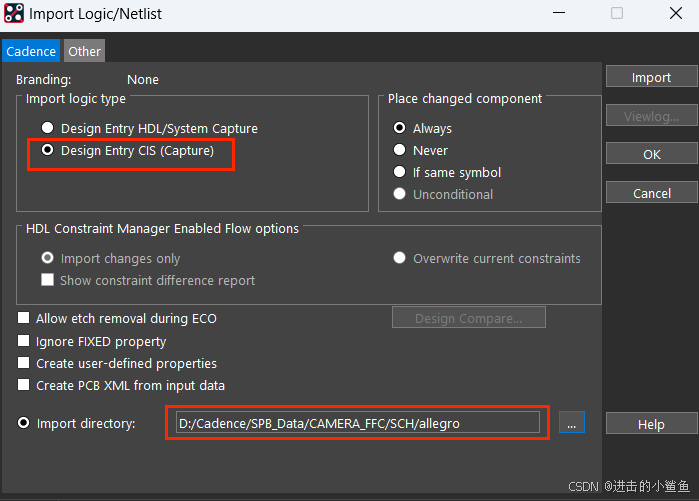Choose Never for place changed component
Screen dimensions: 699x501
coord(399,150)
